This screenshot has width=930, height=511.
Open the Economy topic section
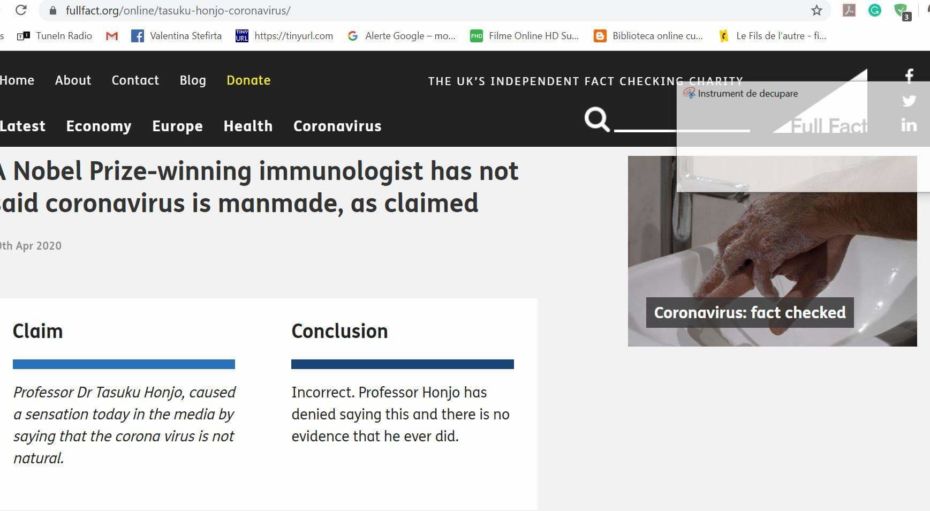click(x=98, y=126)
